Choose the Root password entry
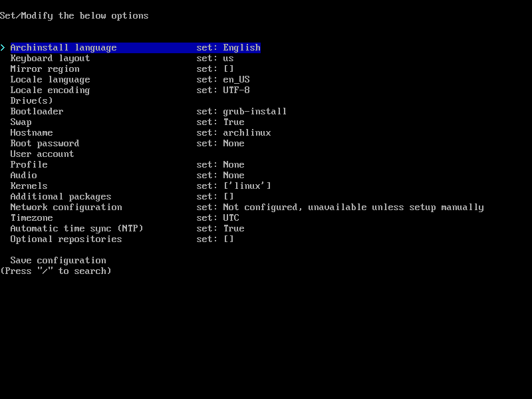The width and height of the screenshot is (532, 399). click(45, 144)
